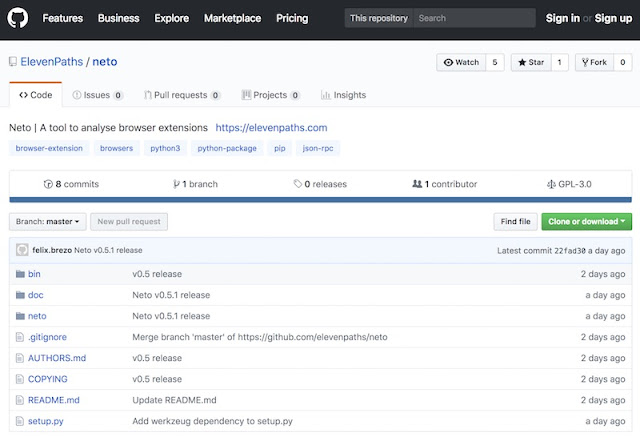Click the bin folder icon
The height and width of the screenshot is (437, 640).
[x=20, y=274]
